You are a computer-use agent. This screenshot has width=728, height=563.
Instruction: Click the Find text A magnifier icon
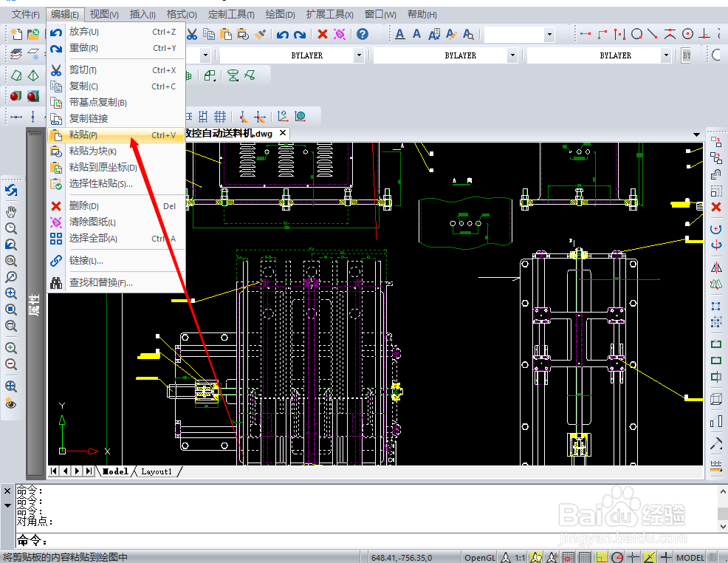(x=468, y=34)
